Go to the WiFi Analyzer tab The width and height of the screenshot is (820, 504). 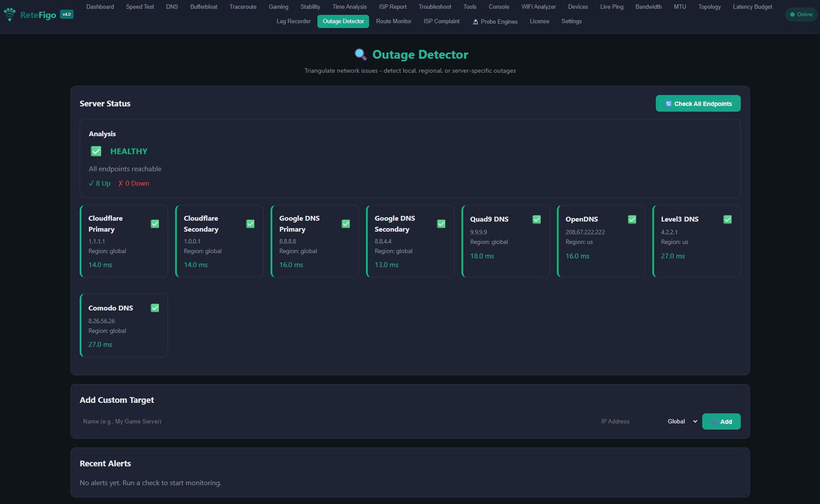coord(538,7)
